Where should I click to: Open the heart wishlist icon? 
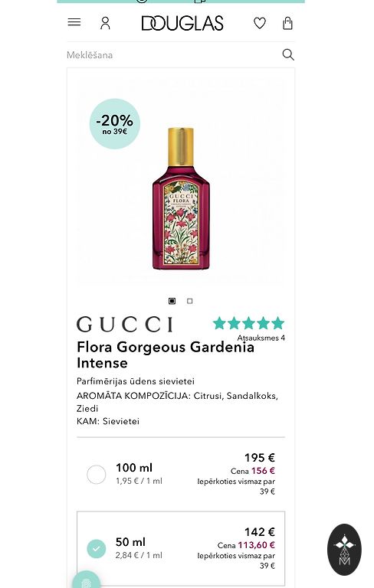(x=260, y=23)
